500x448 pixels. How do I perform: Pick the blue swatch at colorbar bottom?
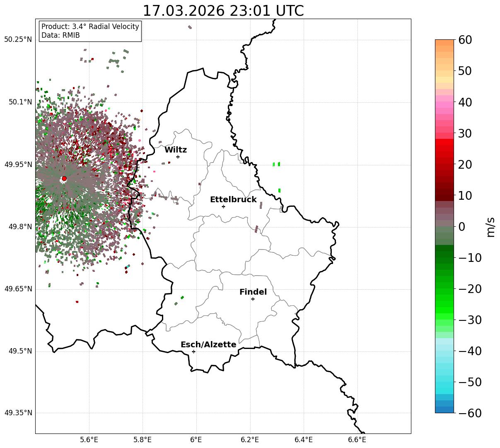click(444, 410)
